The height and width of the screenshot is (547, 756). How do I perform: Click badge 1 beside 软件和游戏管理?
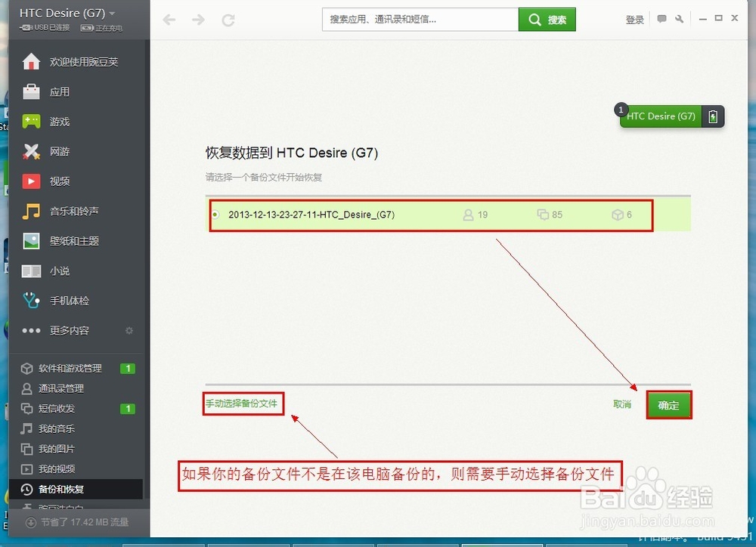[128, 369]
